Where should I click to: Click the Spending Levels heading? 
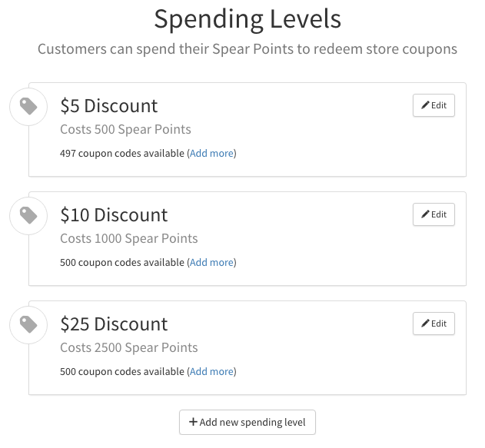(x=247, y=18)
